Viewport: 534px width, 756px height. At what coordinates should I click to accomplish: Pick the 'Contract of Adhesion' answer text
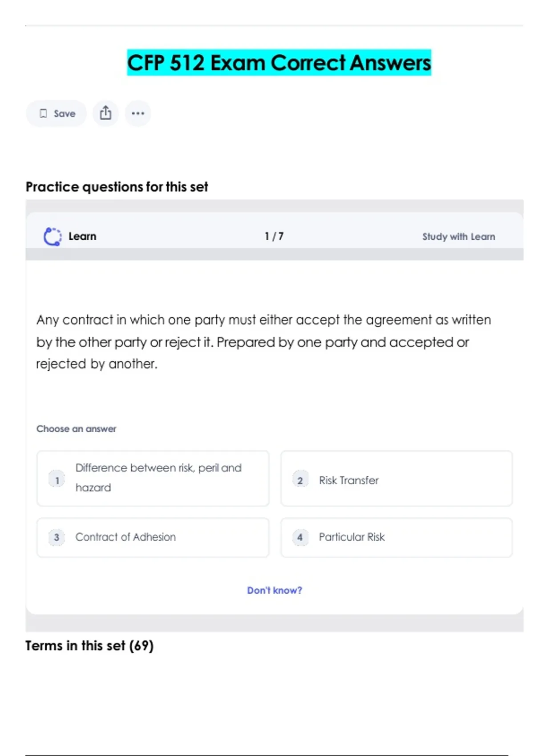click(x=125, y=537)
